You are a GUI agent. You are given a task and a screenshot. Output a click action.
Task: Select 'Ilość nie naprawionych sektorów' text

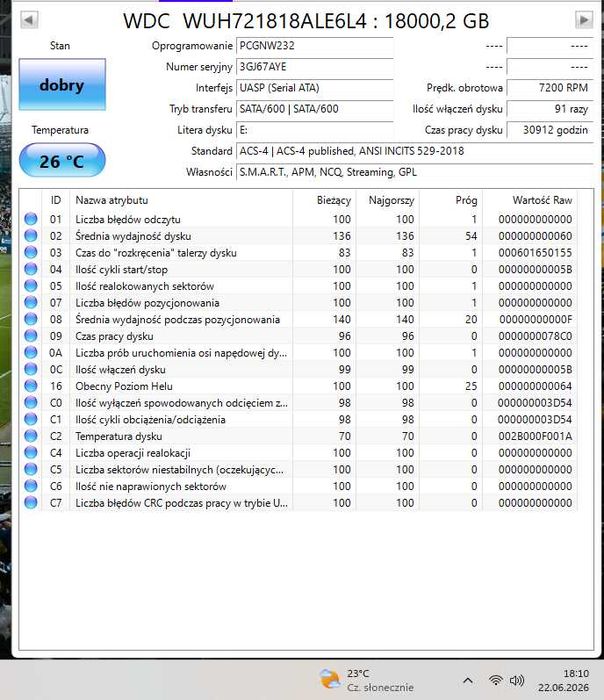150,486
